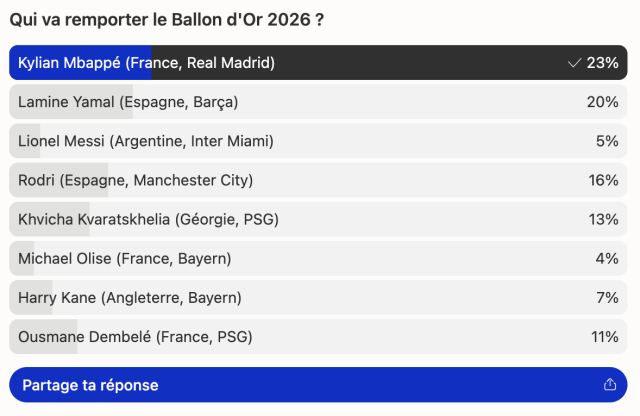Click the 4% result for Michael Olise
This screenshot has height=416, width=640.
607,259
